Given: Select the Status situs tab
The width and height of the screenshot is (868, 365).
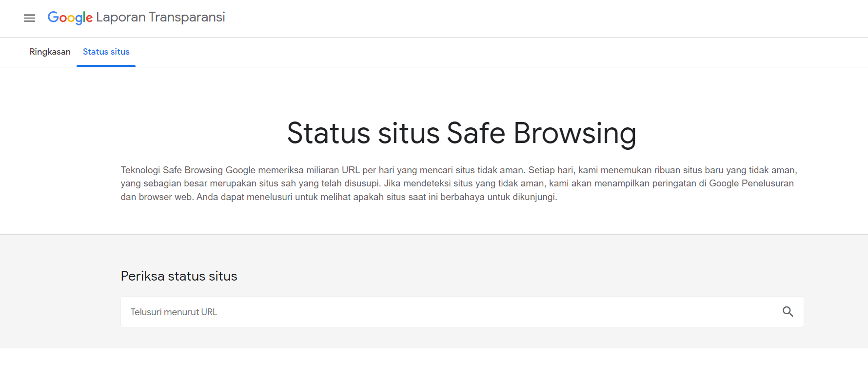Looking at the screenshot, I should (x=106, y=52).
